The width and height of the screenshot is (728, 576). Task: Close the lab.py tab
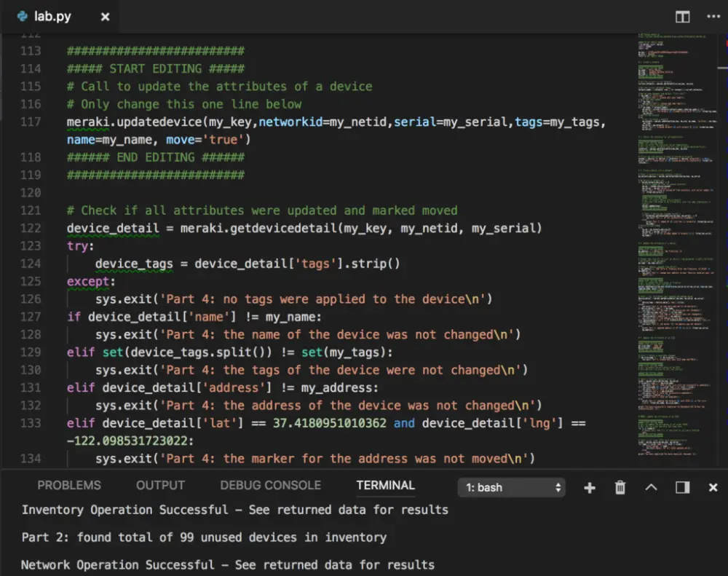(x=104, y=16)
